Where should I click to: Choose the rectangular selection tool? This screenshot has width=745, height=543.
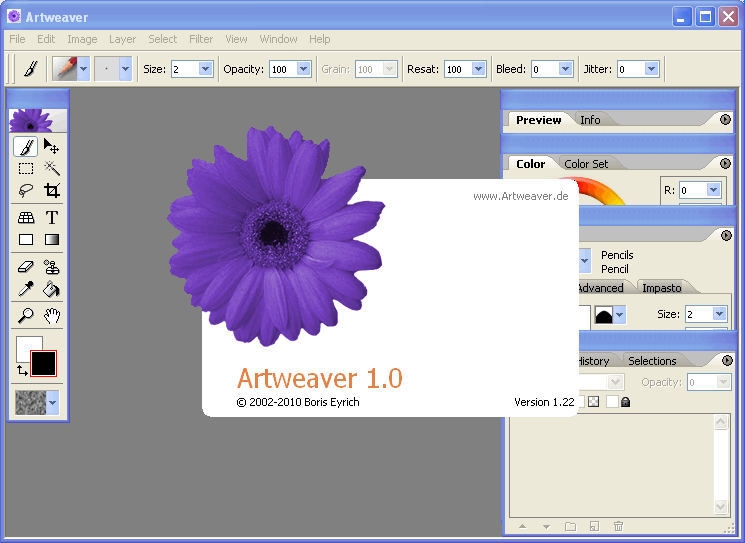[x=26, y=168]
